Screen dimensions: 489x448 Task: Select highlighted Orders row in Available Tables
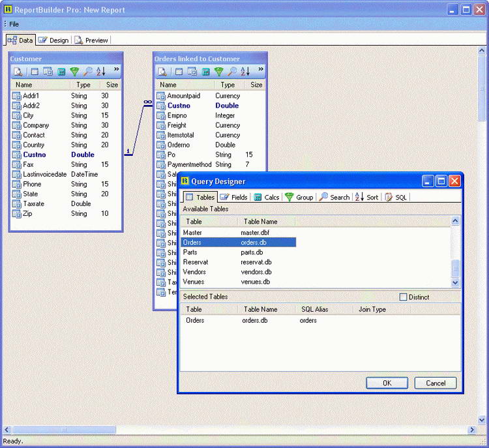click(238, 243)
